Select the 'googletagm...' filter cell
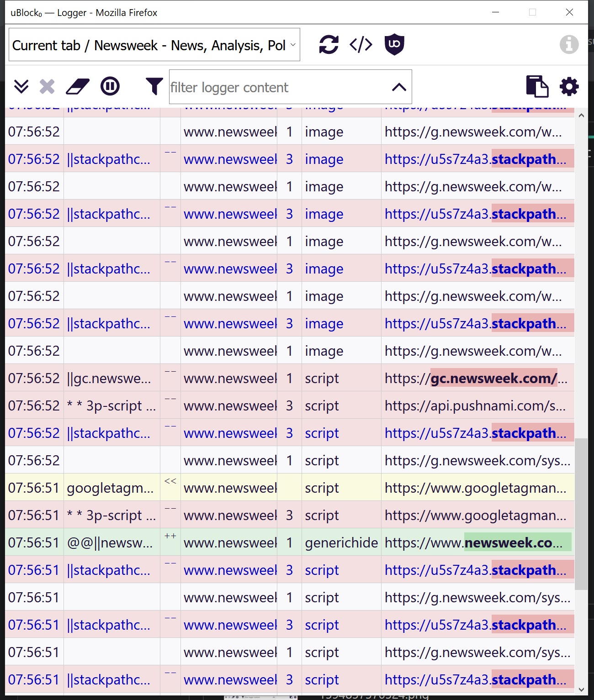This screenshot has height=700, width=594. [112, 488]
